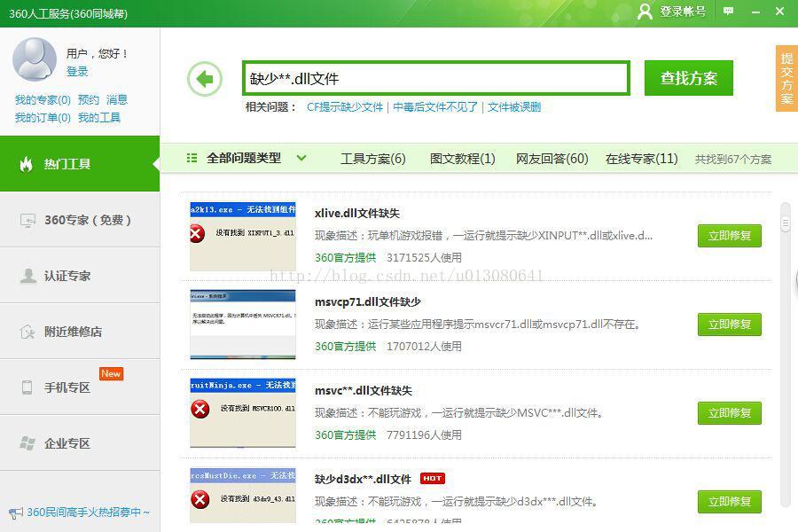Screen dimensions: 798x532
Task: Click the monitor icon beside 360专家
Action: coord(27,220)
